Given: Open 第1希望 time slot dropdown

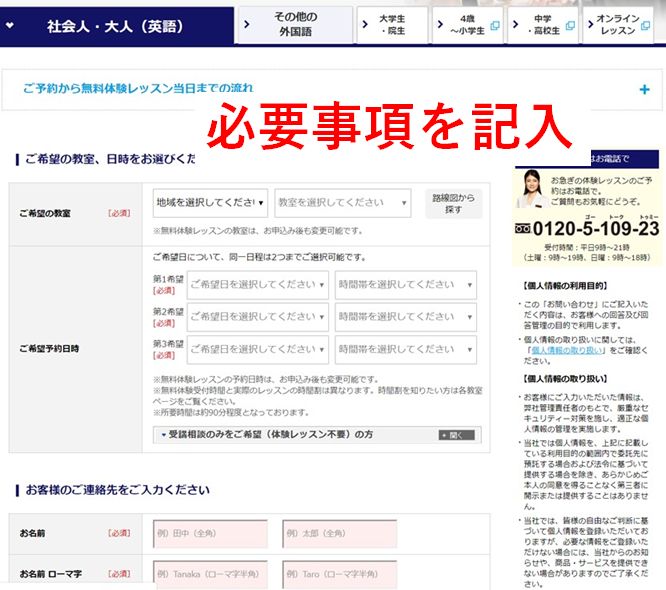Looking at the screenshot, I should tap(406, 285).
